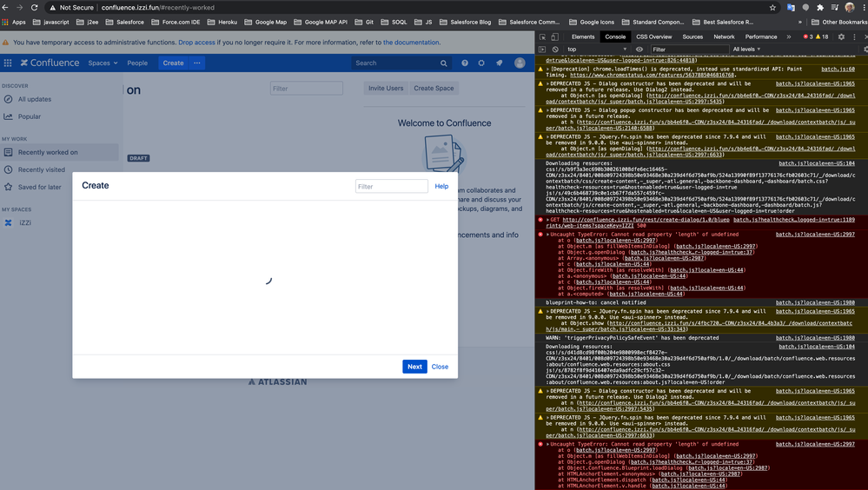The height and width of the screenshot is (490, 868).
Task: Go back with browser back arrow
Action: (x=5, y=7)
